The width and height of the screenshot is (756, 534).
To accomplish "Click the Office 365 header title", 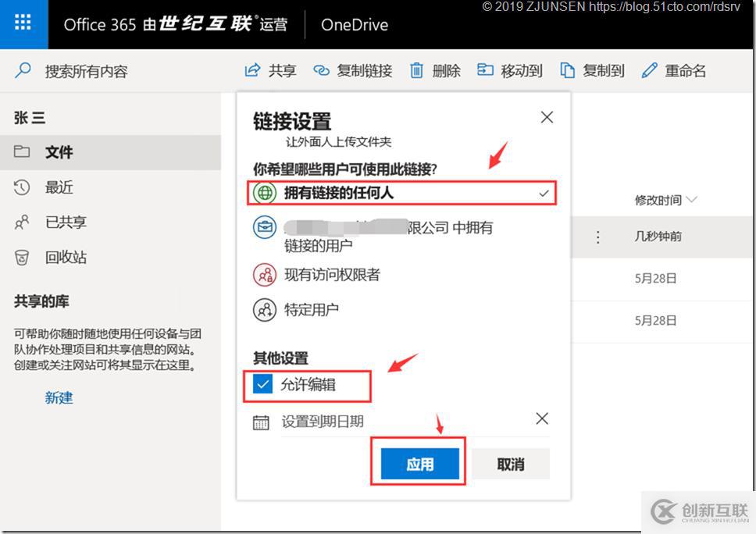I will click(x=176, y=24).
